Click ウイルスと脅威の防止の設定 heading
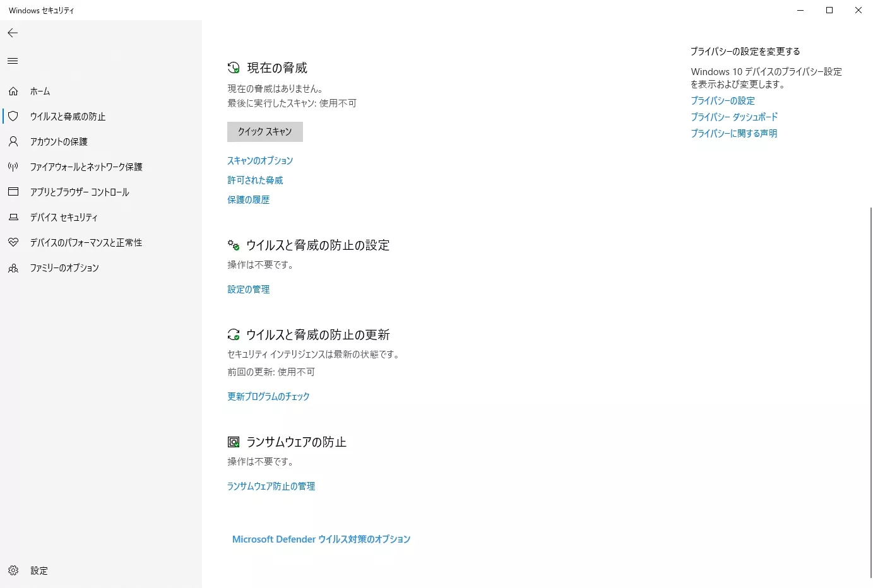The height and width of the screenshot is (588, 873). [x=318, y=245]
